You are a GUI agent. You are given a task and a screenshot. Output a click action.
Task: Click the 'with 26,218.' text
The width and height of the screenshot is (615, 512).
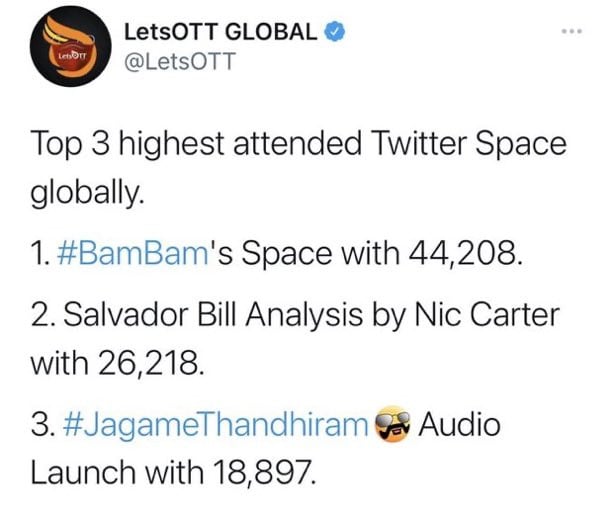click(x=118, y=363)
